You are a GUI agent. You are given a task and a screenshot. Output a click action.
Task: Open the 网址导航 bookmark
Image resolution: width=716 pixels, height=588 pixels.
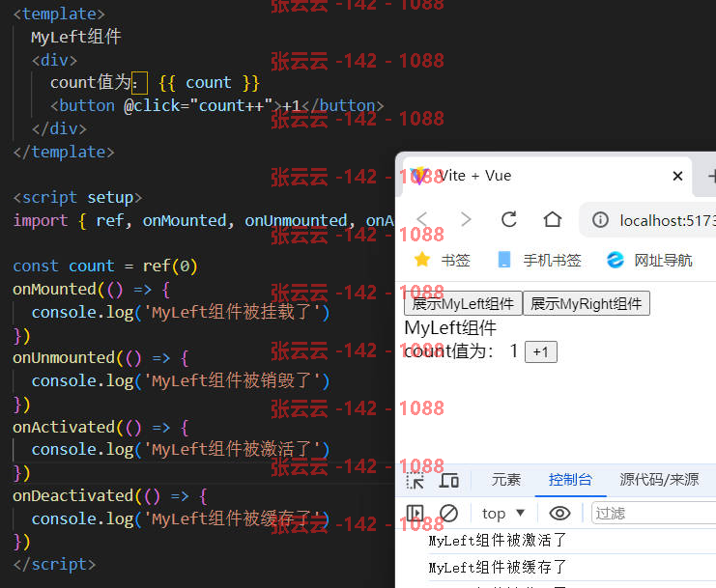click(x=649, y=260)
